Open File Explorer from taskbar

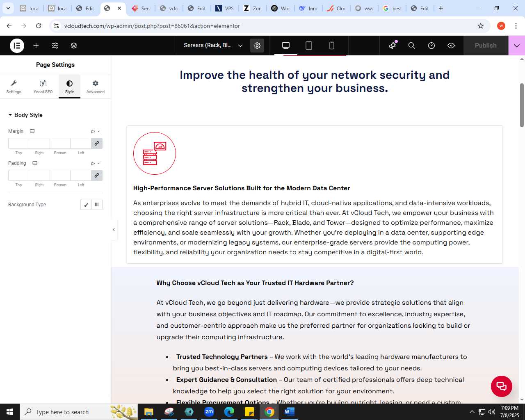pyautogui.click(x=148, y=412)
